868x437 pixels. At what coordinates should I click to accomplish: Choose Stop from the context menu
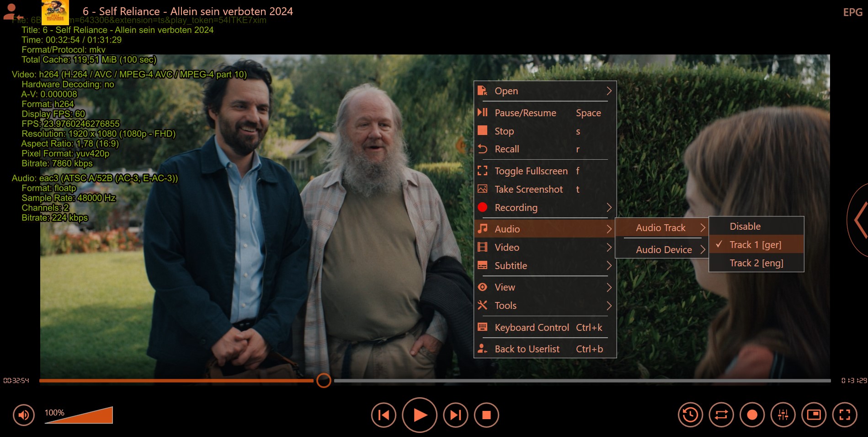tap(545, 131)
